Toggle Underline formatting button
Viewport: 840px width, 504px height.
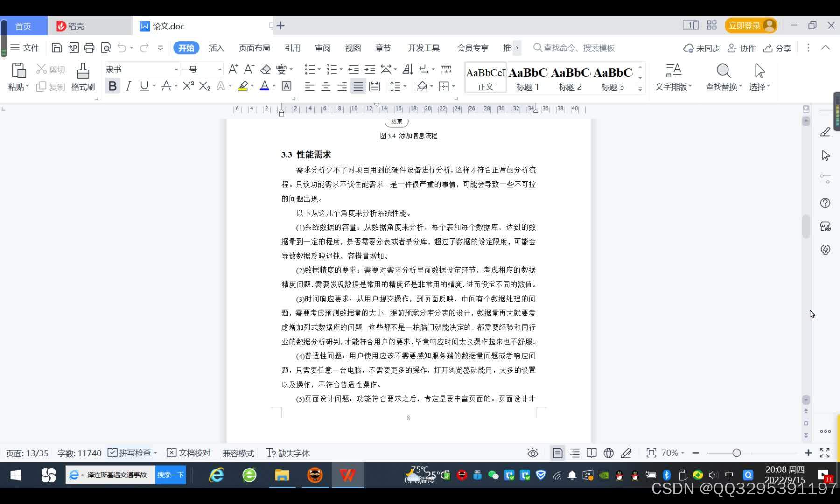[x=144, y=86]
